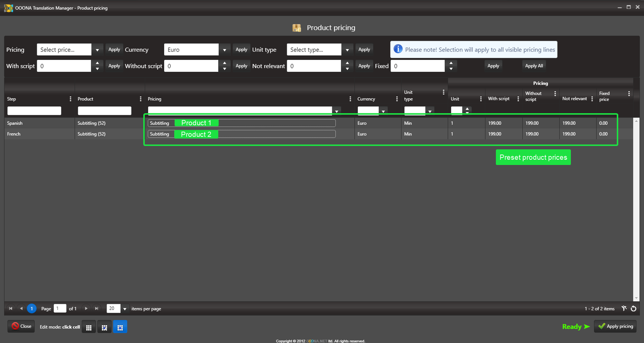The width and height of the screenshot is (644, 343).
Task: Go to the first page with pager arrow
Action: click(x=10, y=309)
